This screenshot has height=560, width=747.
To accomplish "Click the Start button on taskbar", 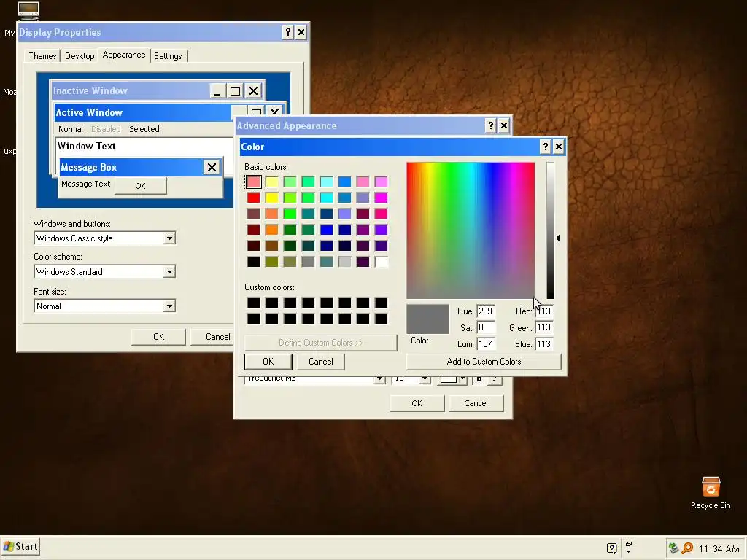I will tap(20, 546).
